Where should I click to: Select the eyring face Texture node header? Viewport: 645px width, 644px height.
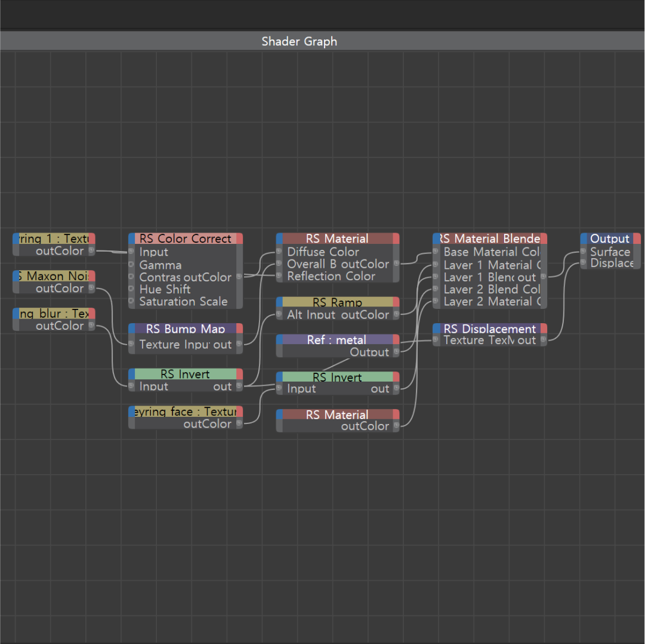click(186, 411)
